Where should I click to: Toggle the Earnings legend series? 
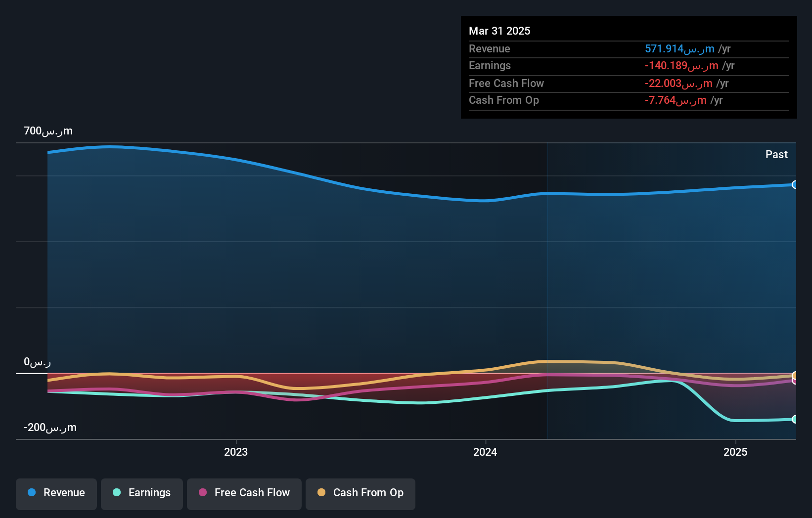142,494
